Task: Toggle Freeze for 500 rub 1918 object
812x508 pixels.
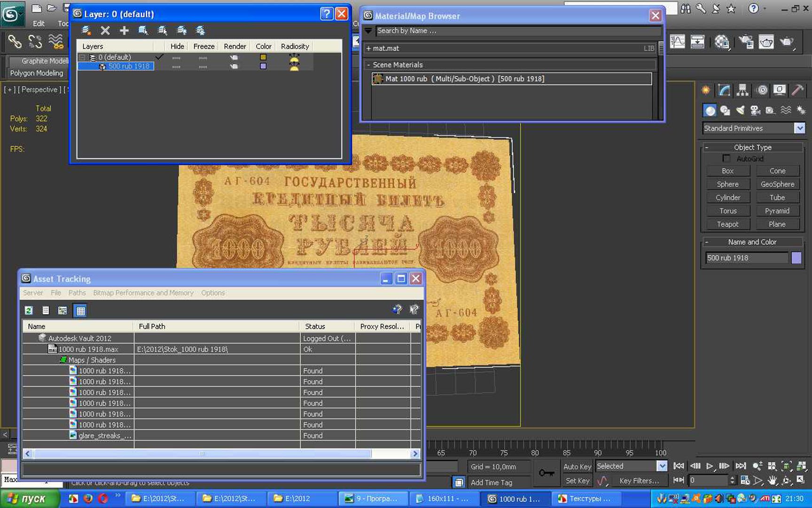Action: click(x=203, y=66)
